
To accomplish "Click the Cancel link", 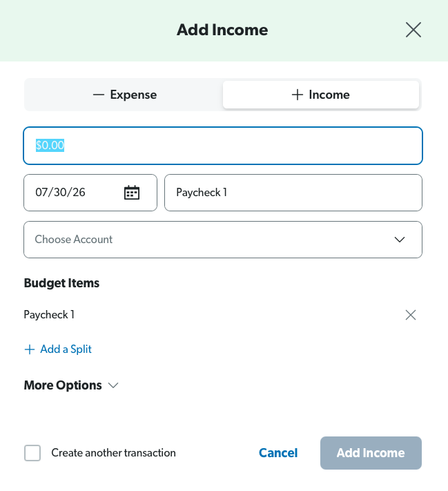I will (278, 453).
